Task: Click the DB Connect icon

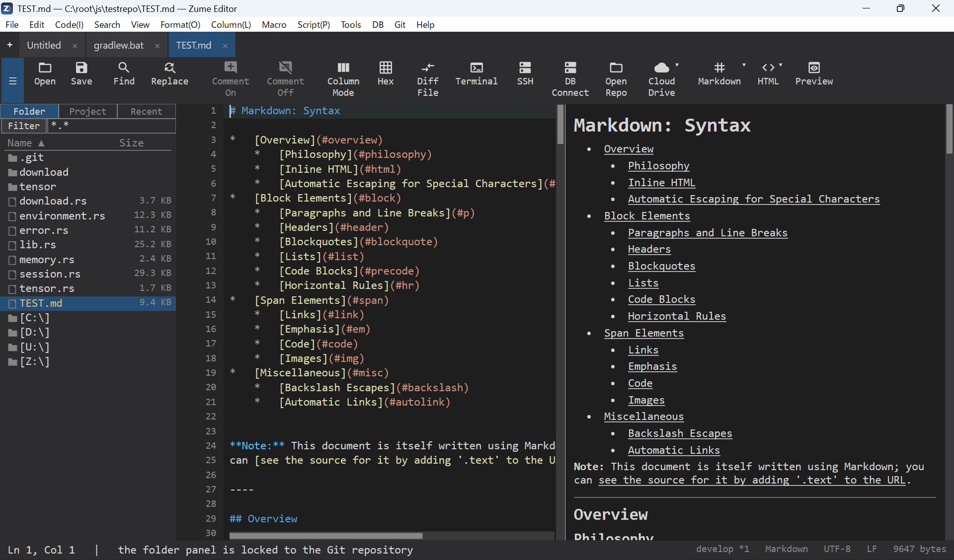Action: pyautogui.click(x=570, y=79)
